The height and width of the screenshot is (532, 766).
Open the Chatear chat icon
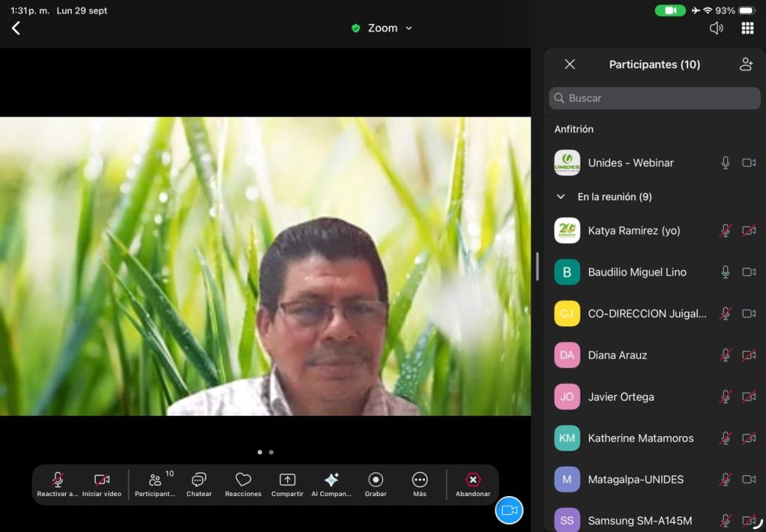(199, 480)
